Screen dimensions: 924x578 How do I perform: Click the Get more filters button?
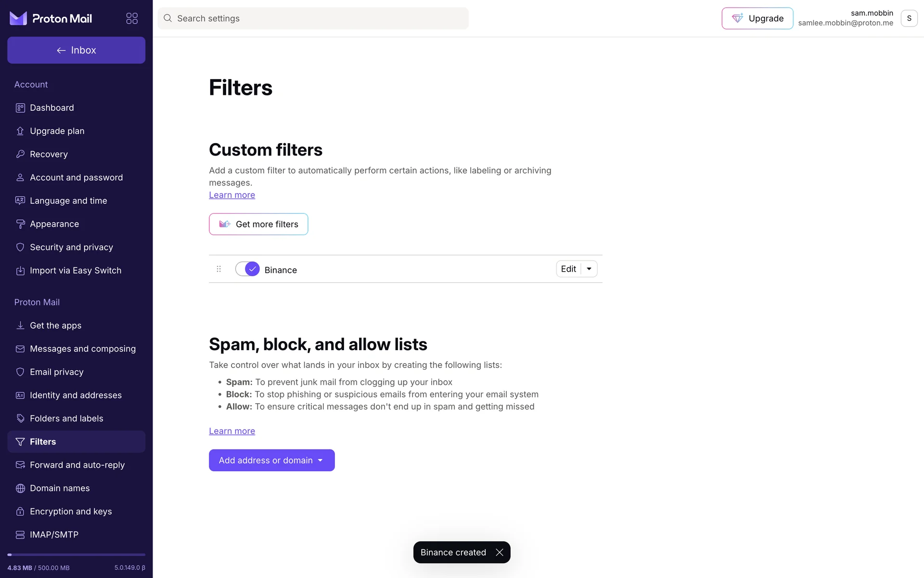(x=258, y=224)
